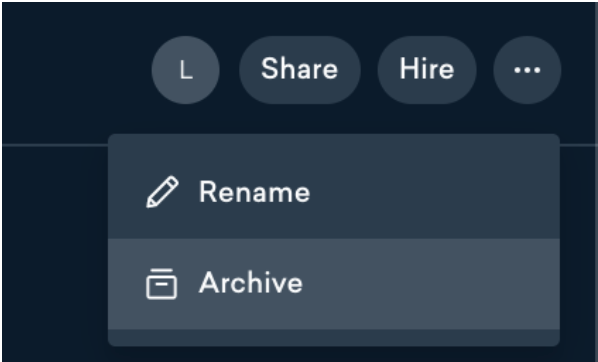Viewport: 598px width, 362px height.
Task: Select the Rename menu entry
Action: click(334, 192)
